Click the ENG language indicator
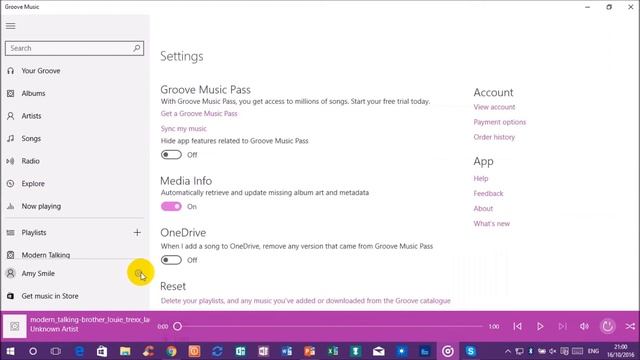This screenshot has height=360, width=640. click(x=593, y=351)
